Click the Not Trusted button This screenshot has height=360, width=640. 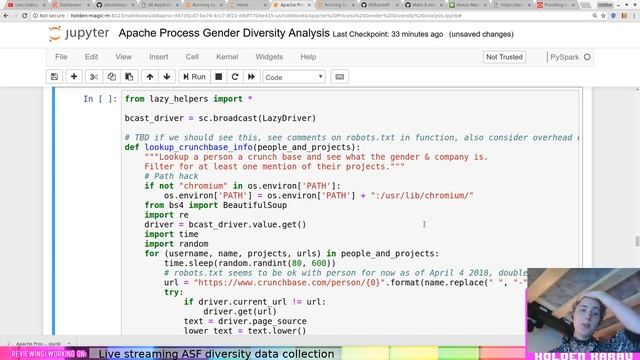(504, 57)
